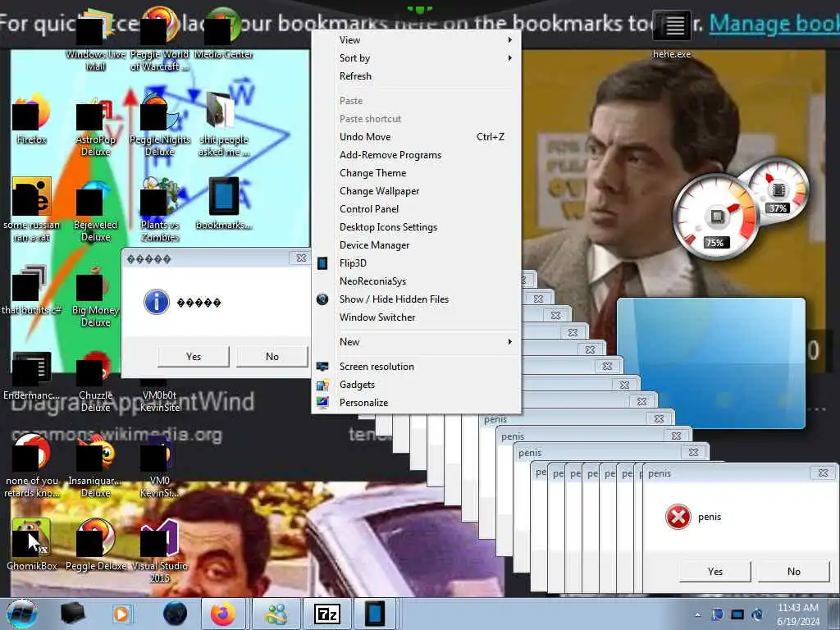Open Gadgets from context menu

[417, 385]
